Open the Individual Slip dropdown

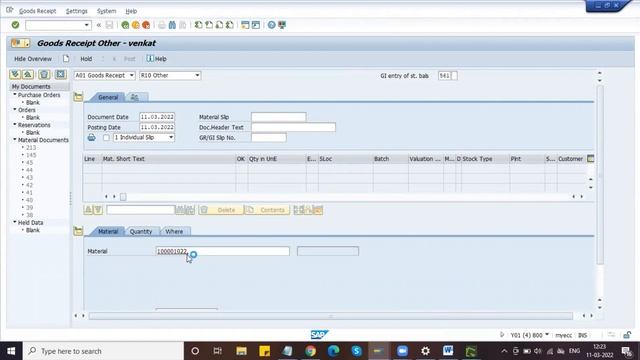(171, 138)
